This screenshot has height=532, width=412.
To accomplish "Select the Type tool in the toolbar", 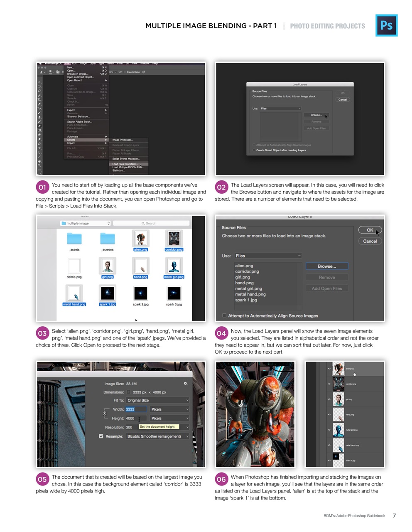I will (x=39, y=147).
